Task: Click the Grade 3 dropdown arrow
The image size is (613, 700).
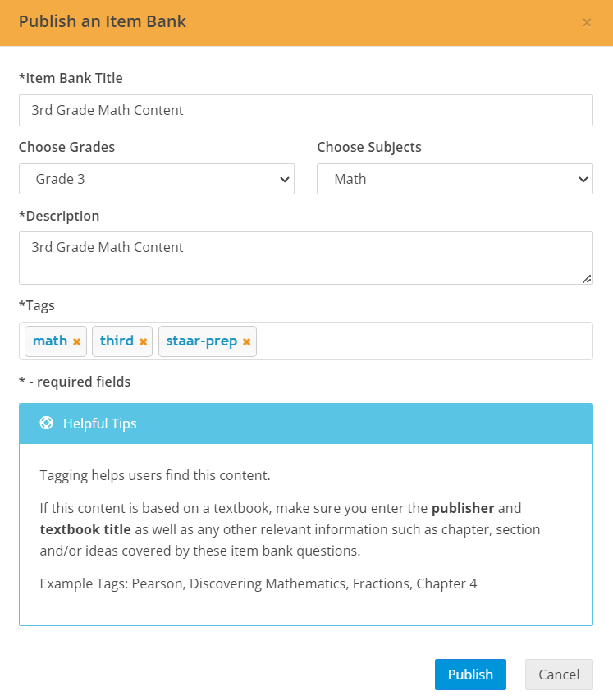Action: tap(285, 180)
